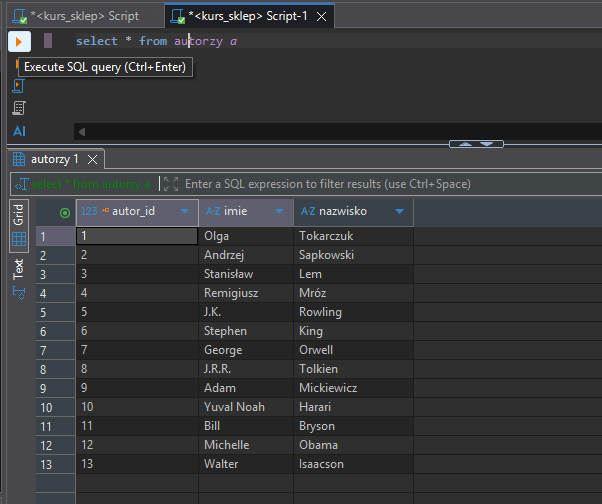Switch to <kurs_sklep> Script tab
This screenshot has width=602, height=504.
pos(78,16)
